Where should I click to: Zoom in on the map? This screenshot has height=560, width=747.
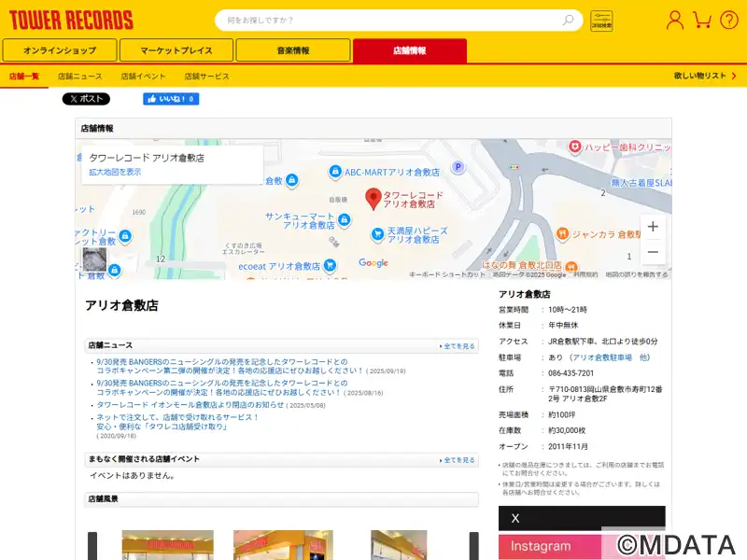pos(653,227)
